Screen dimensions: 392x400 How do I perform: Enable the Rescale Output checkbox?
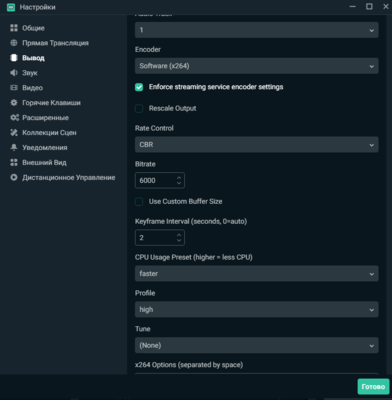(x=139, y=108)
